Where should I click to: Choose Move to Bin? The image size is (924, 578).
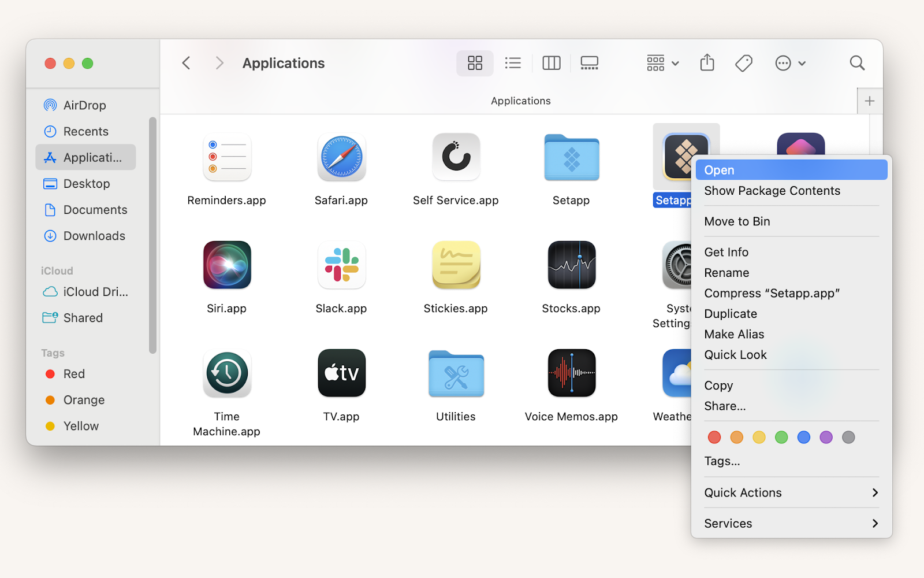(x=791, y=221)
